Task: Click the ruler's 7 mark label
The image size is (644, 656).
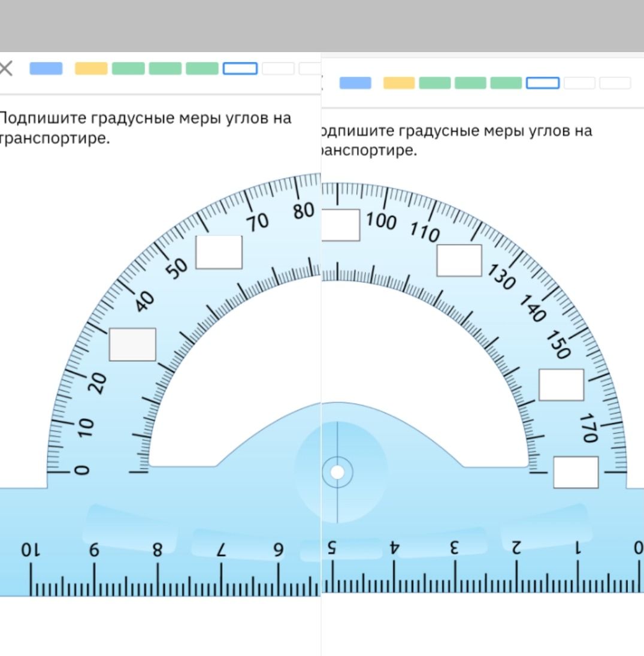Action: (x=221, y=549)
